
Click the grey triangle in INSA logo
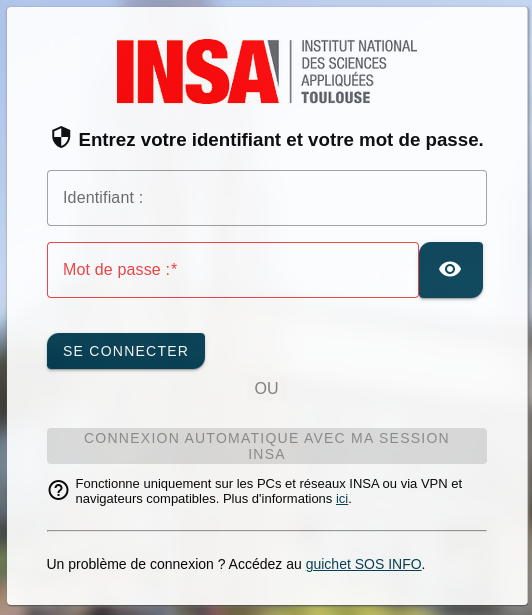click(x=274, y=59)
